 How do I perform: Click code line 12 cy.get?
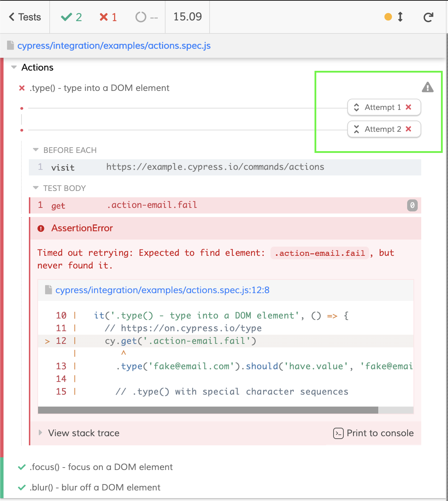click(225, 341)
